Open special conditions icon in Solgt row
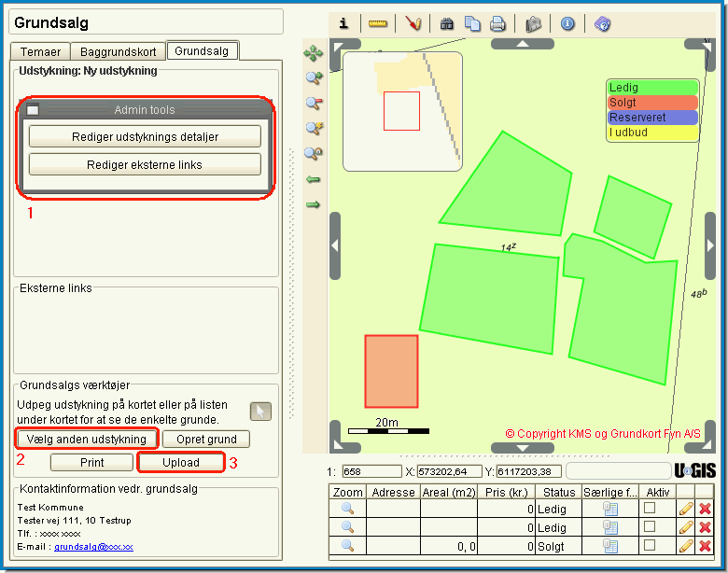The width and height of the screenshot is (728, 573). [610, 546]
